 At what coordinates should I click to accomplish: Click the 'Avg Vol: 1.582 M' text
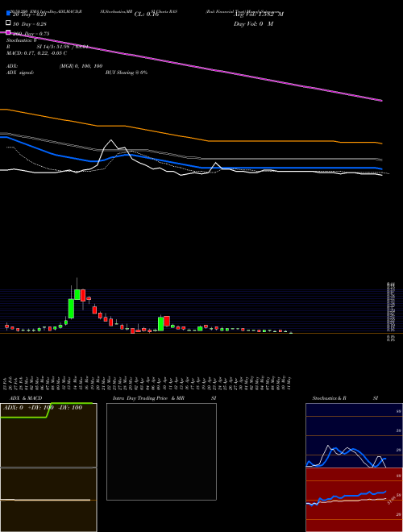pos(259,15)
